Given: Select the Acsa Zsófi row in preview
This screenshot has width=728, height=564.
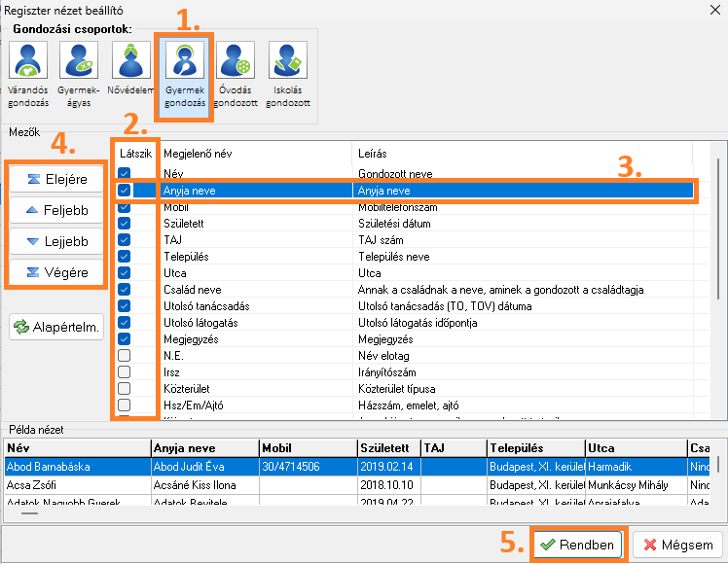Looking at the screenshot, I should click(76, 484).
